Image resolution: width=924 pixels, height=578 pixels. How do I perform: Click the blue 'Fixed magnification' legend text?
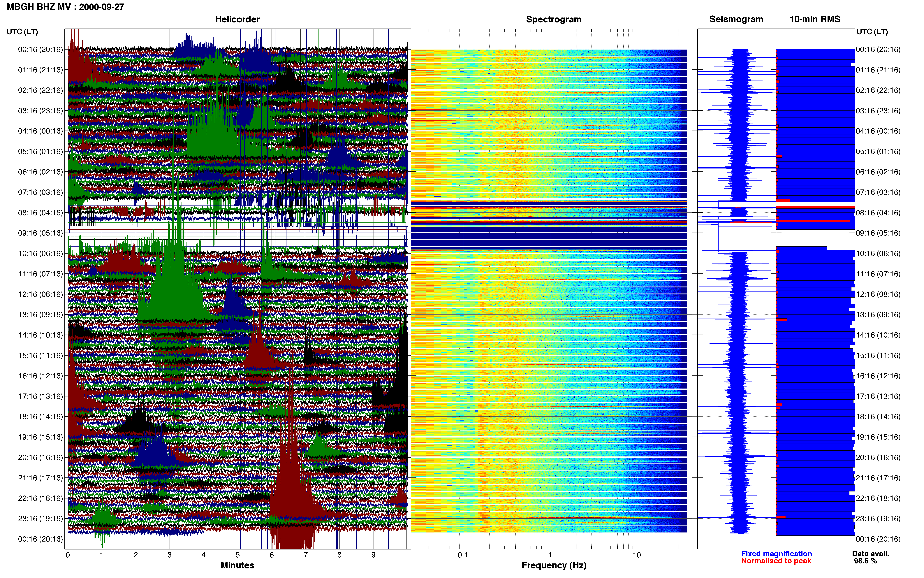point(777,554)
